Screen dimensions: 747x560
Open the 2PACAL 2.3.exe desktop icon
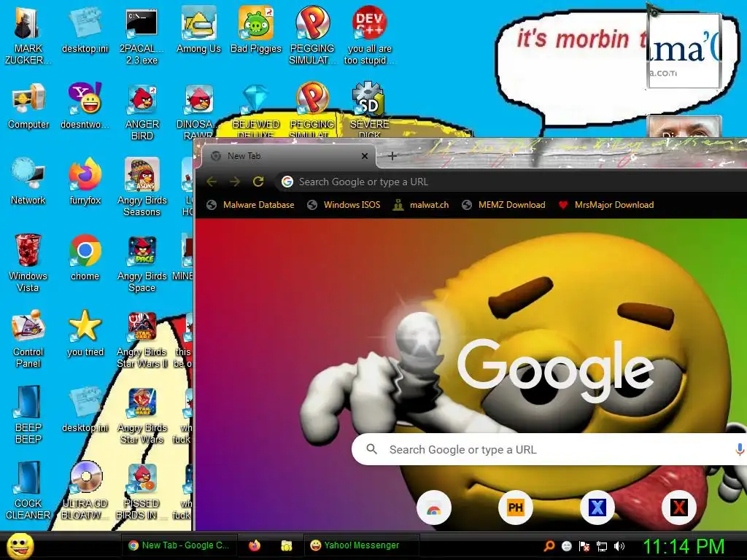tap(142, 35)
